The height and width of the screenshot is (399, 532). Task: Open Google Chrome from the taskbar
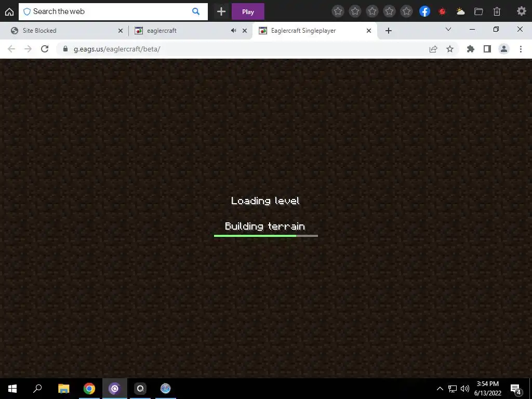pyautogui.click(x=89, y=389)
